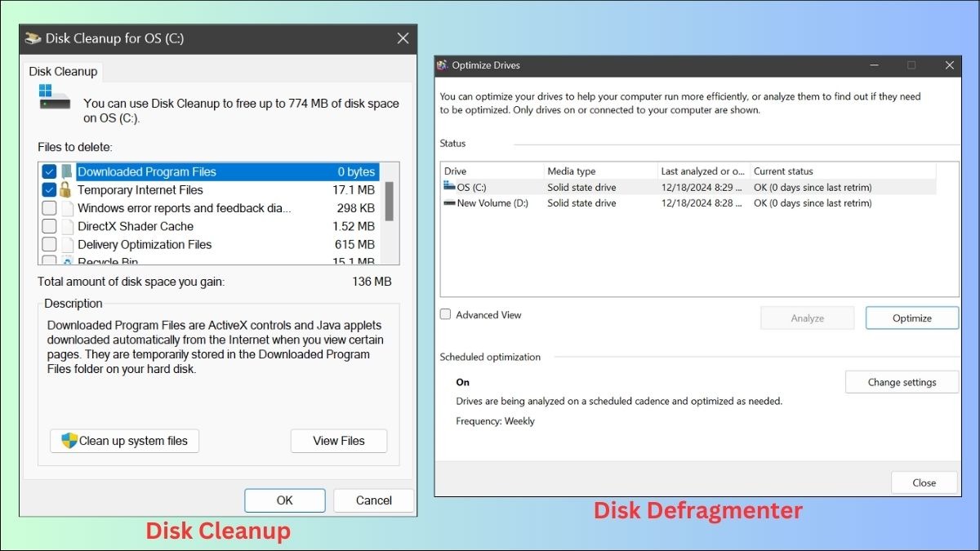Viewport: 980px width, 551px height.
Task: Click the 12/18/2024 8:28 last analyzed cell
Action: coord(702,203)
